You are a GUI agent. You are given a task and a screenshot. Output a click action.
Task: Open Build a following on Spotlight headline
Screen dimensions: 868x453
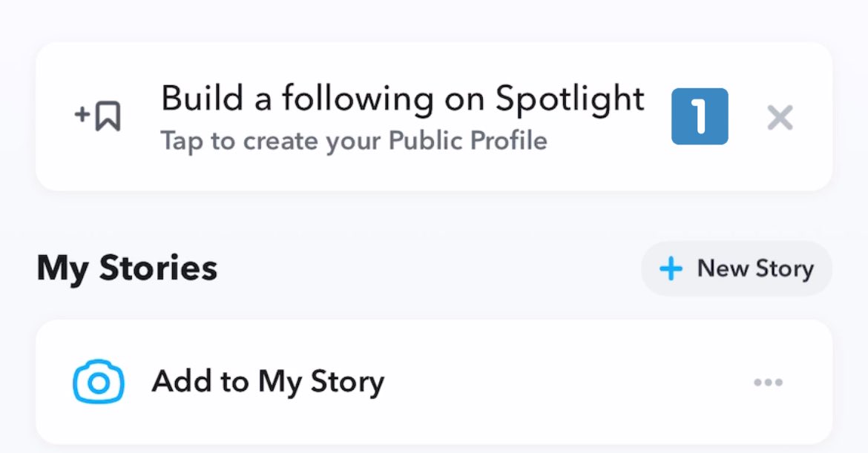click(x=403, y=99)
